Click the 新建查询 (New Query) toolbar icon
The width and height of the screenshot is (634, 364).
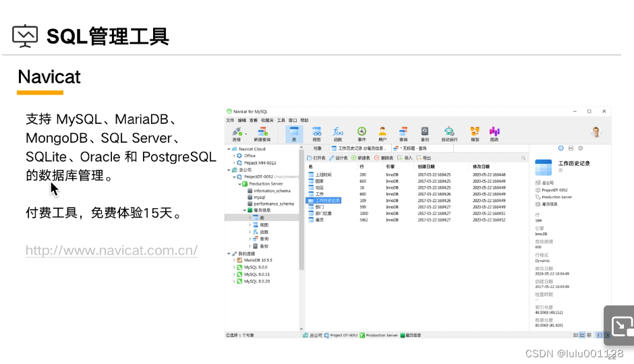(x=262, y=133)
